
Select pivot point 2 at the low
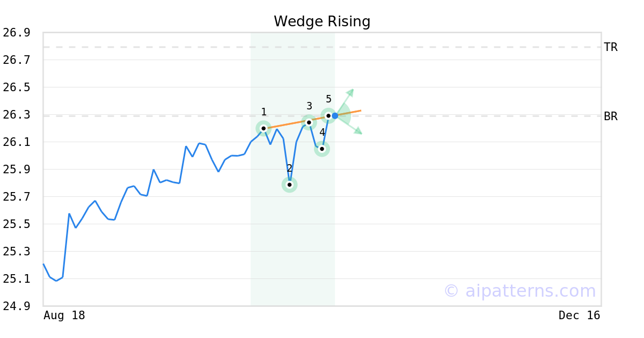point(289,185)
